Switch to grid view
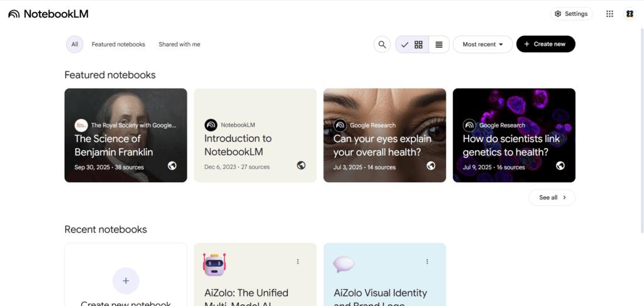Image resolution: width=644 pixels, height=306 pixels. point(412,45)
